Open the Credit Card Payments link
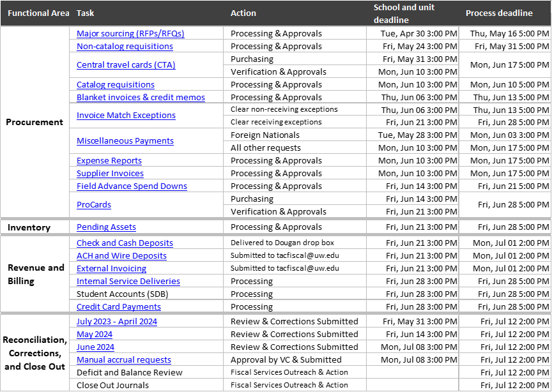Screen dimensions: 552x392 click(x=119, y=306)
